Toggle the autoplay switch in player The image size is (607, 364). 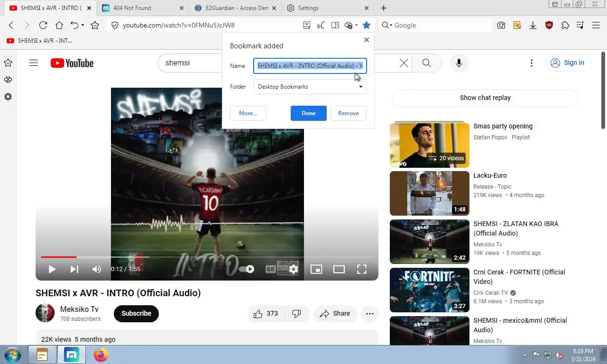(x=247, y=269)
